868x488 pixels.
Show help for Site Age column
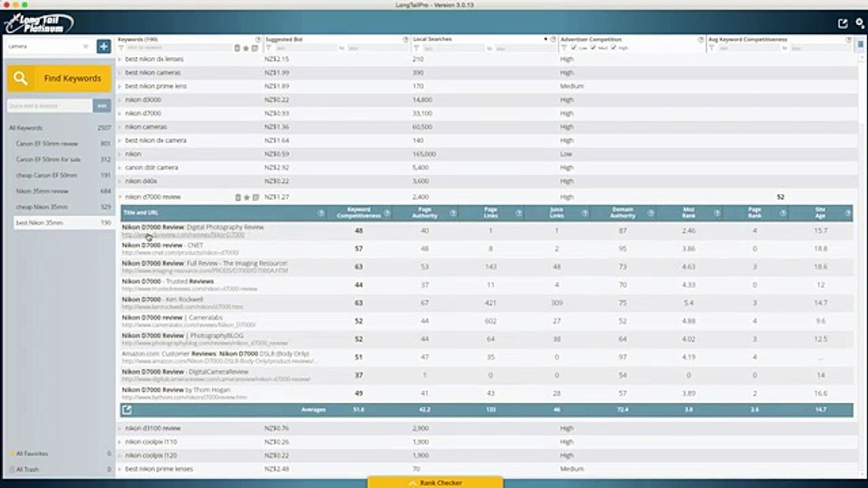(848, 213)
